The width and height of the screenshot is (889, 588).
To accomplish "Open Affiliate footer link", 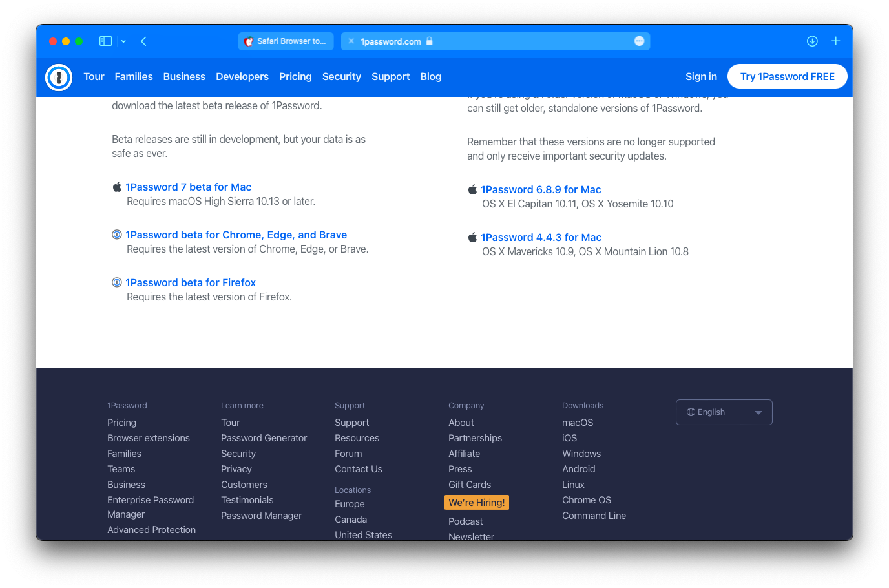I will click(x=465, y=454).
